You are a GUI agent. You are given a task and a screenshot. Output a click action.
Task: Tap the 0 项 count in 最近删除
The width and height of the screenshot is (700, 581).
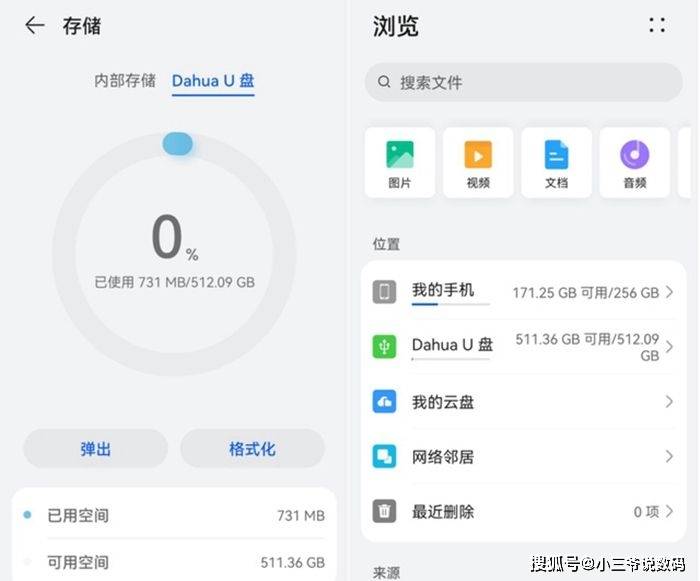pyautogui.click(x=646, y=511)
